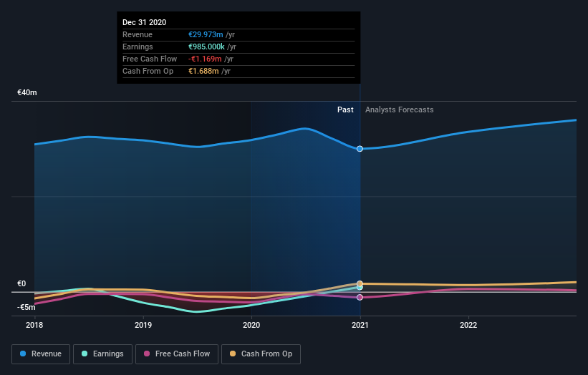Click the €1.688m cash from op value
The image size is (588, 375).
(203, 71)
